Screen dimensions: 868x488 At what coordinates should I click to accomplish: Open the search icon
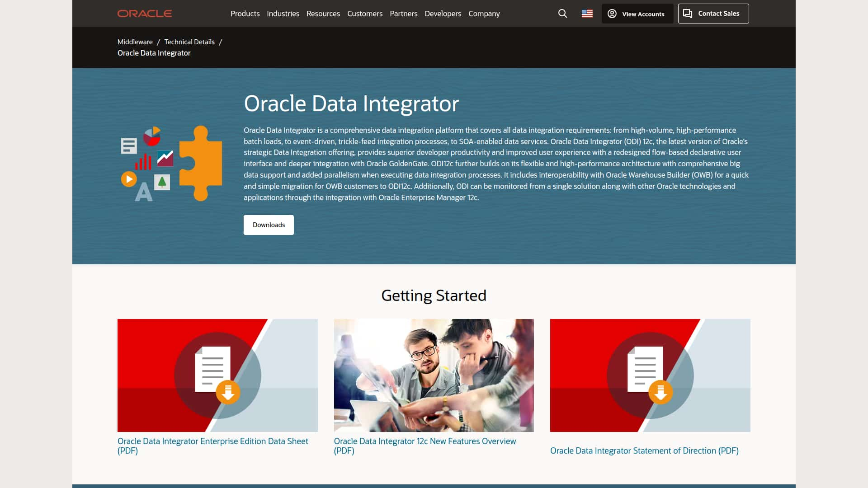click(x=563, y=13)
